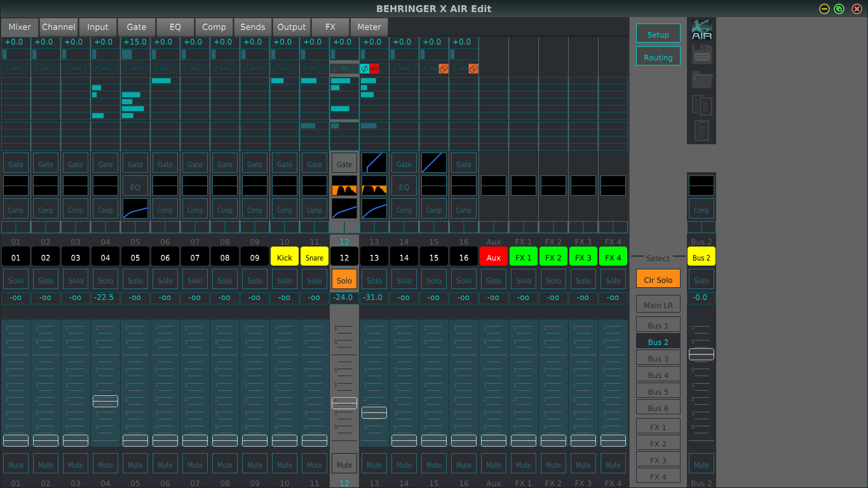868x488 pixels.
Task: Open the Sends tab
Action: (253, 27)
